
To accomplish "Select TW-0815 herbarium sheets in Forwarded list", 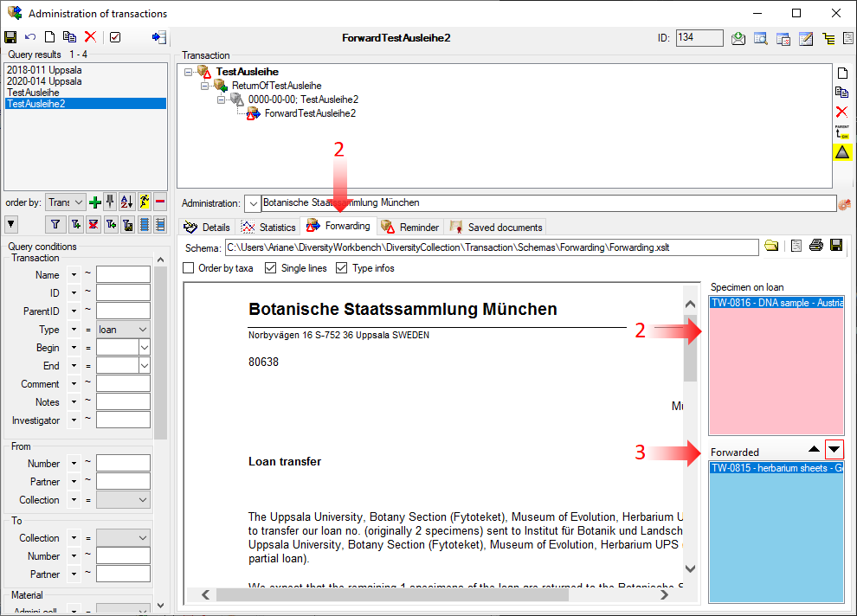I will (x=776, y=468).
